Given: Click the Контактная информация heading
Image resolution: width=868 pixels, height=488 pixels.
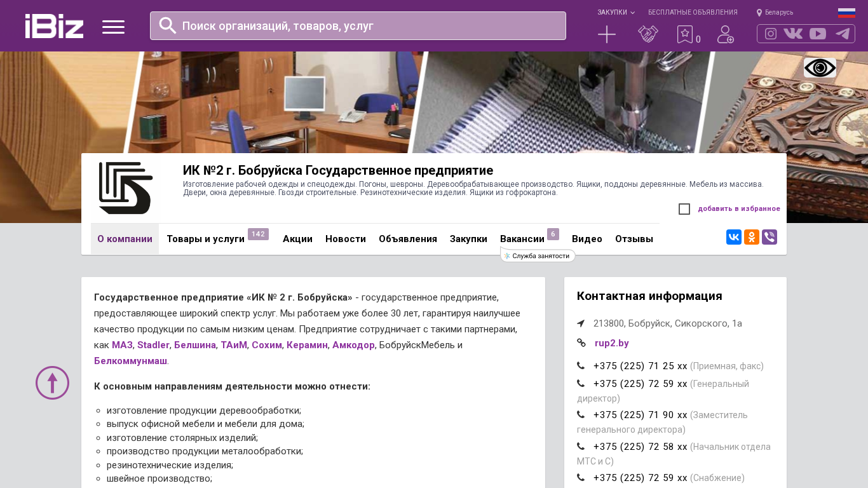Looking at the screenshot, I should tap(649, 296).
